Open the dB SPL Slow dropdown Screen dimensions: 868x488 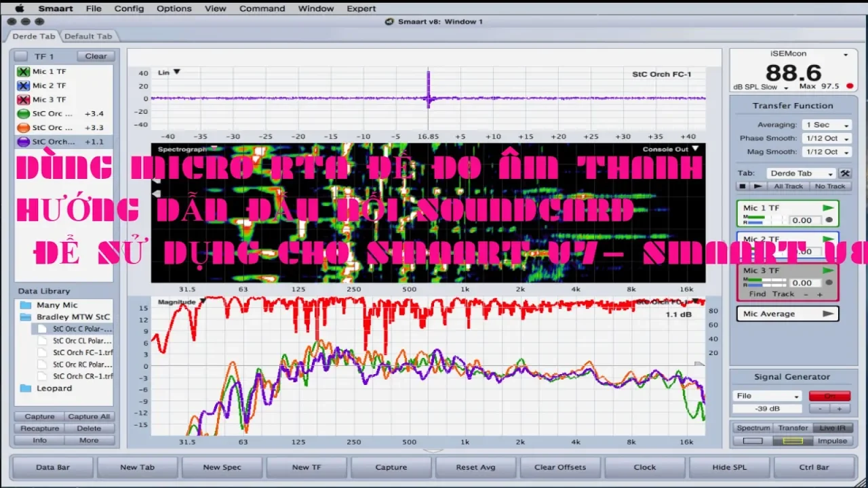[x=758, y=87]
